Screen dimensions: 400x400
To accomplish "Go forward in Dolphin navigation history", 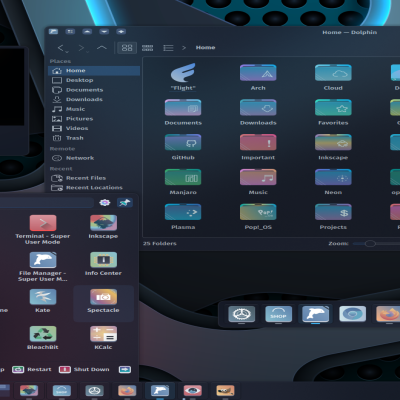I will point(81,48).
